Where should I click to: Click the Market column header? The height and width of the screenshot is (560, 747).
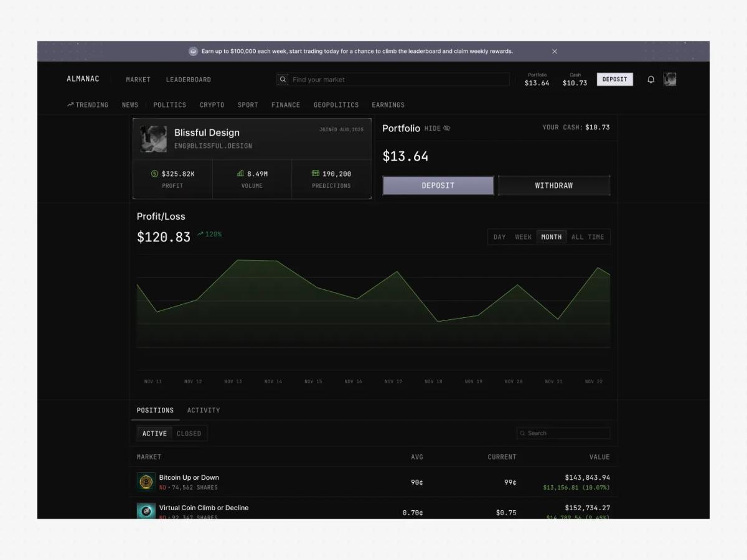tap(149, 457)
